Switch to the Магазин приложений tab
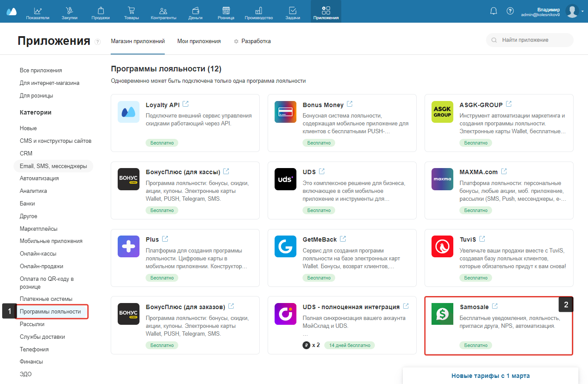This screenshot has width=588, height=384. pyautogui.click(x=138, y=41)
